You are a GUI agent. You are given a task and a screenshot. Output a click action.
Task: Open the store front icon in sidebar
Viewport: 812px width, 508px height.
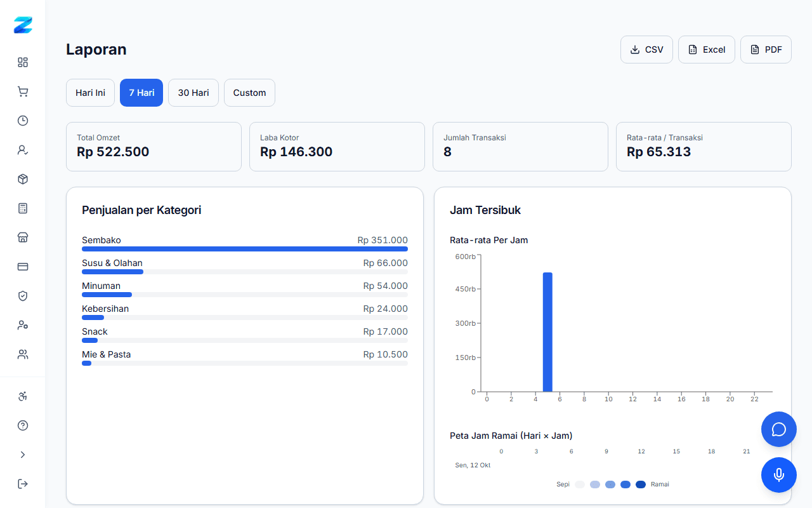tap(23, 237)
